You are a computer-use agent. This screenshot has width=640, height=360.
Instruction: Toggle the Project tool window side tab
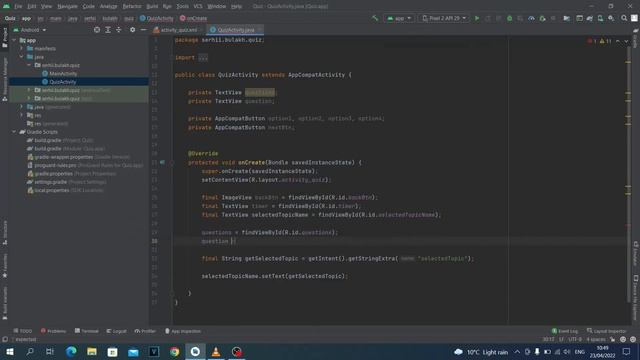click(4, 38)
